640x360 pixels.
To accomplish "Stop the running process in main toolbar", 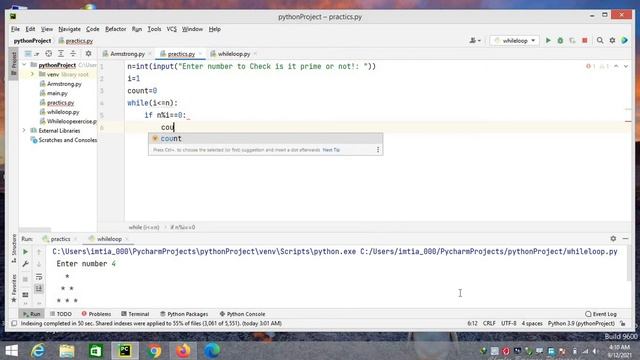I will (x=584, y=40).
